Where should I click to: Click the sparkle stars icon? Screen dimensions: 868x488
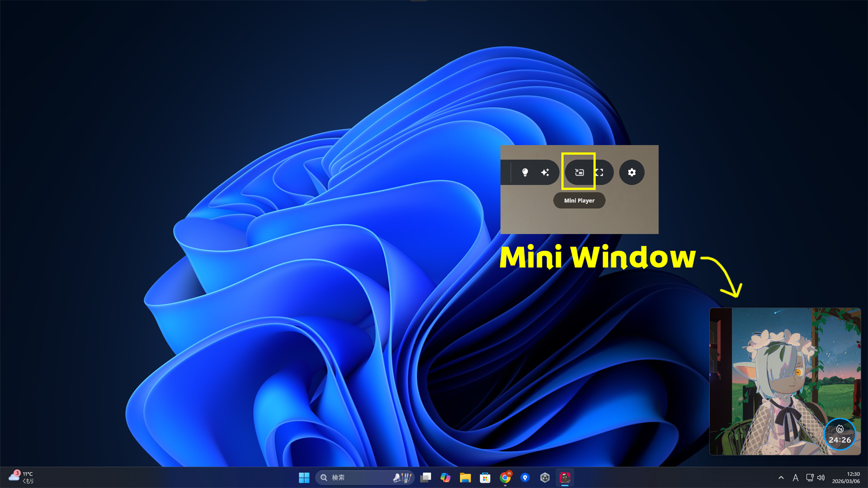pos(545,172)
